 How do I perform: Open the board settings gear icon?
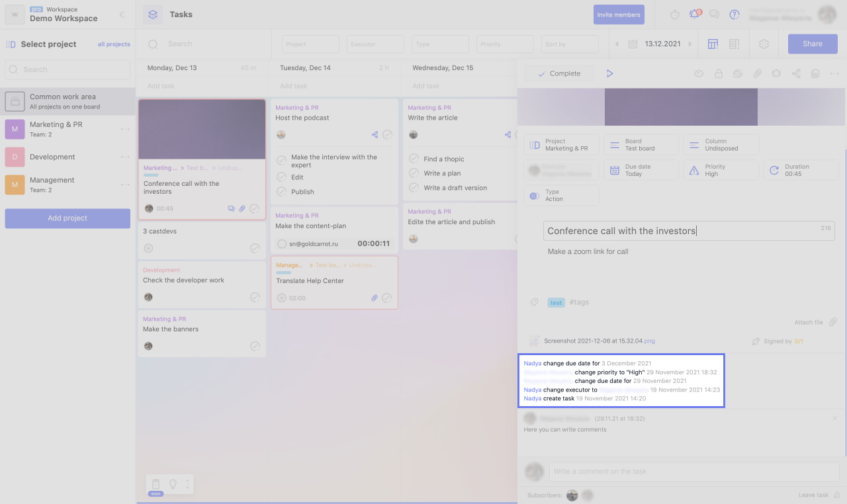(764, 44)
